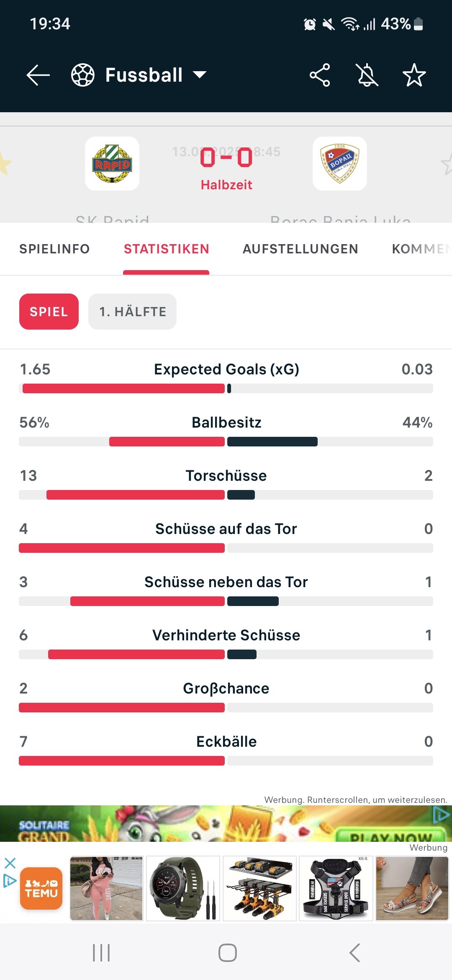Toggle the notification bell for this match
The height and width of the screenshot is (980, 452).
tap(367, 75)
